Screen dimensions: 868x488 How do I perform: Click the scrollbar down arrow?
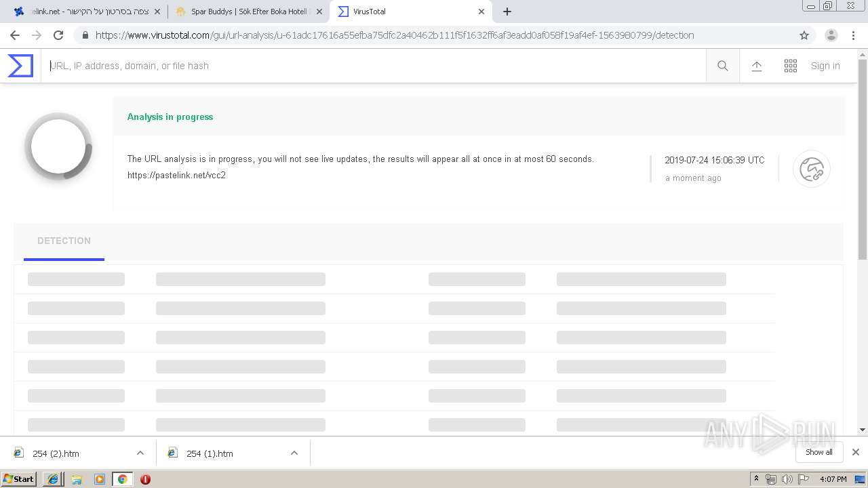[x=863, y=430]
